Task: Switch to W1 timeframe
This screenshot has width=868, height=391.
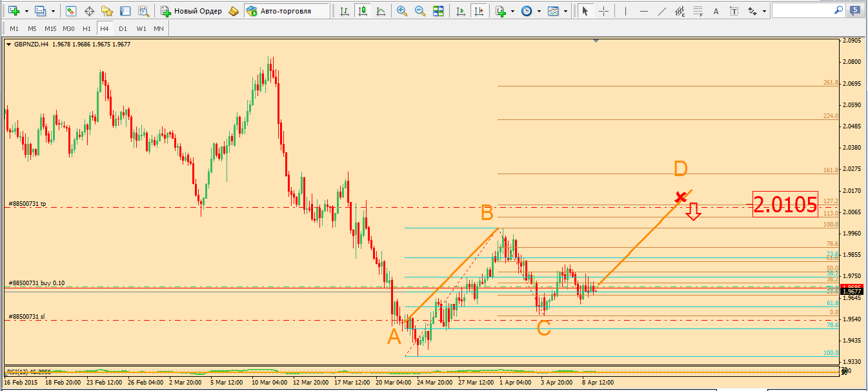Action: 141,29
